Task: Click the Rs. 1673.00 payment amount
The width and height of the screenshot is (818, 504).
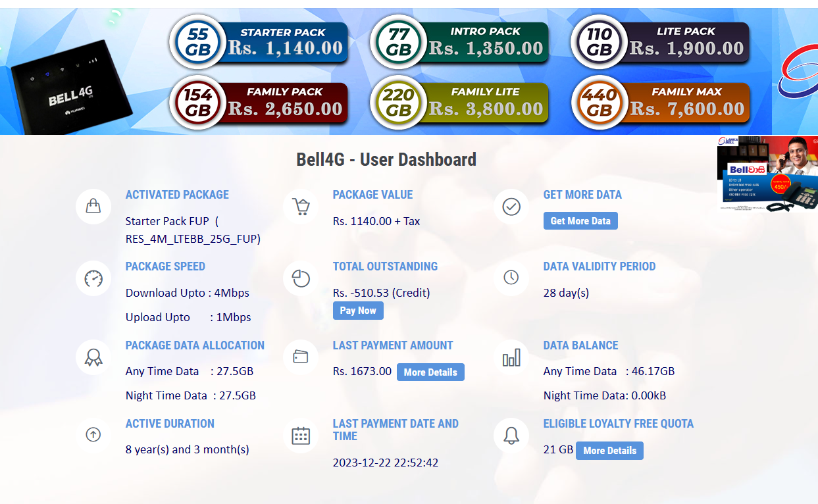Action: pos(362,371)
